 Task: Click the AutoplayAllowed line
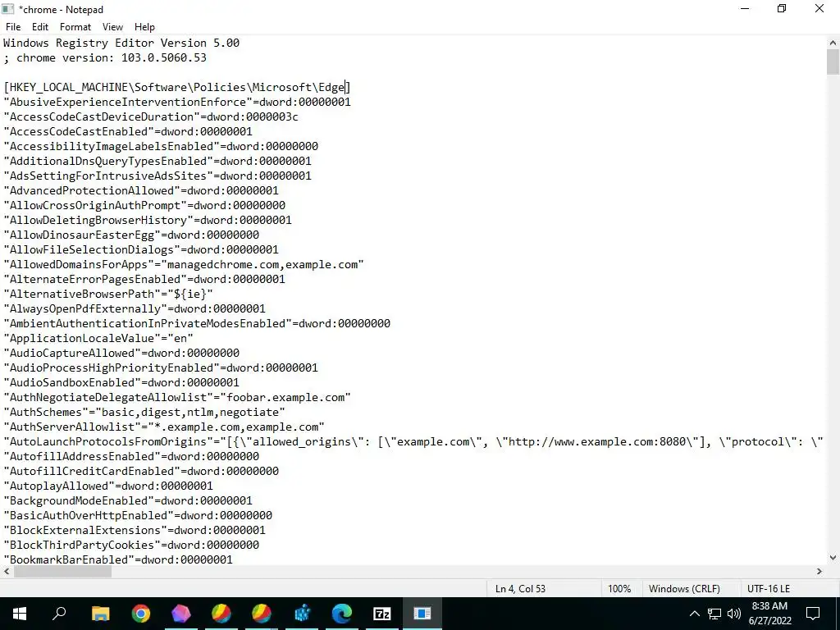point(108,486)
